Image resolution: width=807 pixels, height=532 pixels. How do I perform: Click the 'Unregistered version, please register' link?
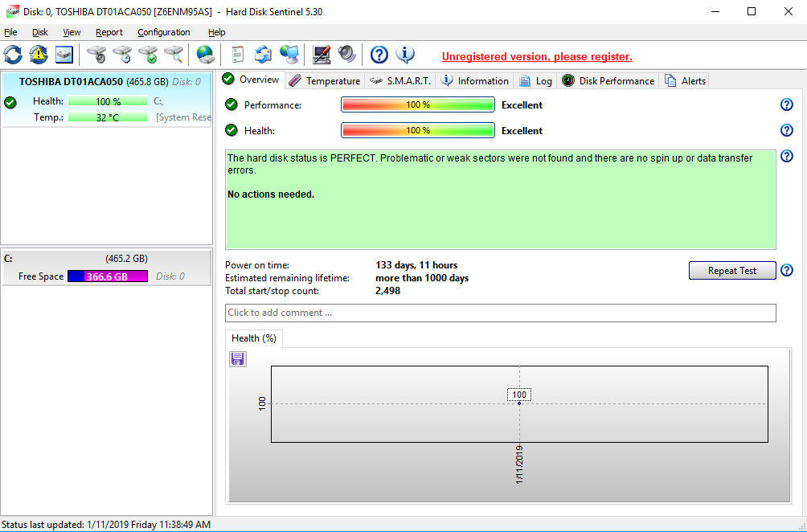[x=537, y=57]
